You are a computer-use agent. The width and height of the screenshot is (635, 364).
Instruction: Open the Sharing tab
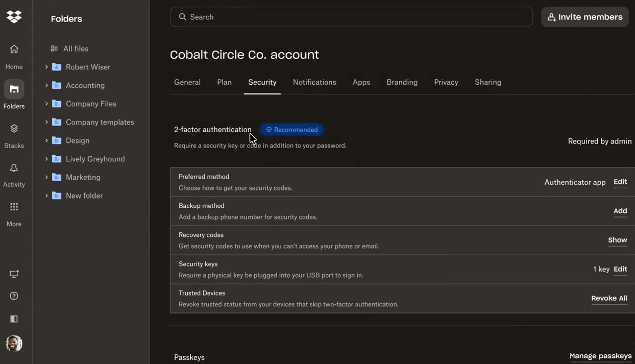488,82
